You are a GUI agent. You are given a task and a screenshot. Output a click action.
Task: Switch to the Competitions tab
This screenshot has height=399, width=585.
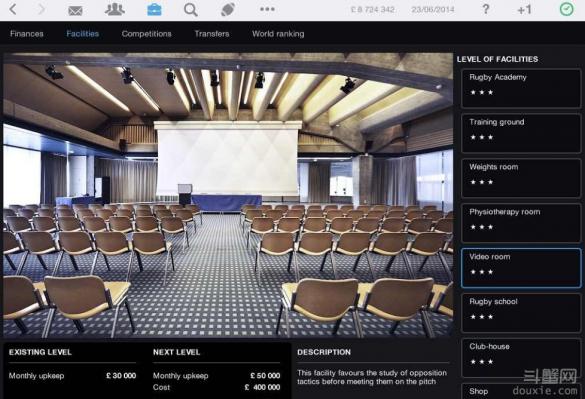coord(146,34)
